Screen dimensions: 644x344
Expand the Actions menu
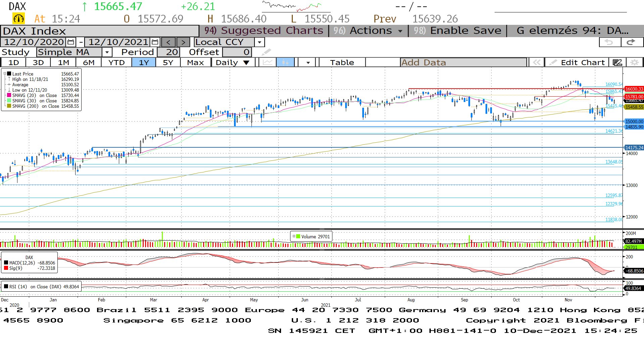368,31
